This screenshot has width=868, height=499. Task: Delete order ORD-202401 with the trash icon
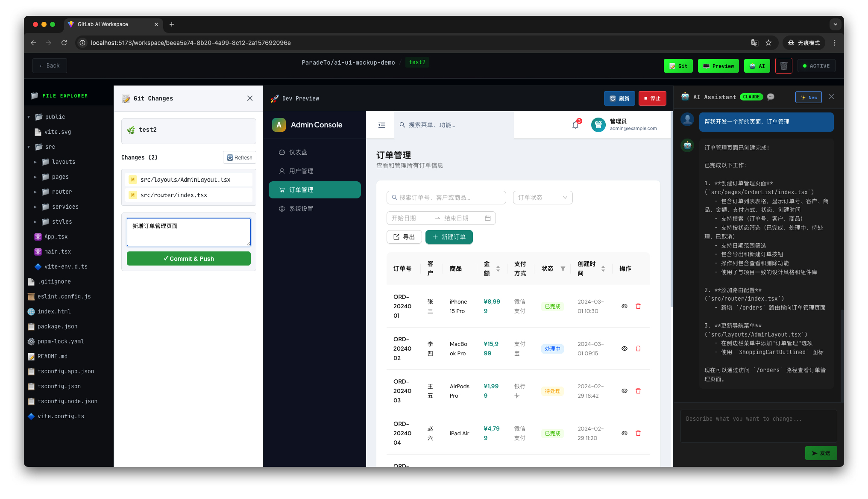[638, 306]
